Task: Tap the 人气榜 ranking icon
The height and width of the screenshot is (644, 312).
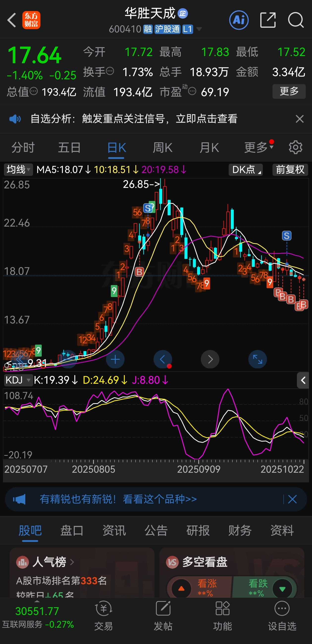Action: click(23, 562)
